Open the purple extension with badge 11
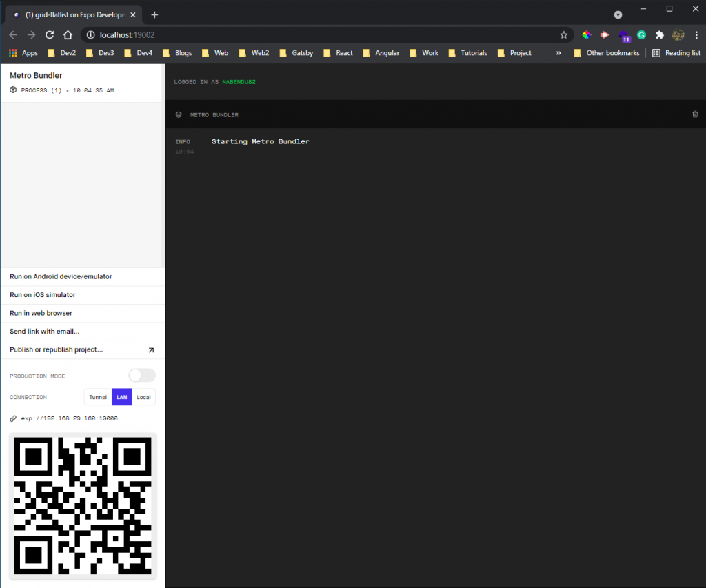 (625, 36)
